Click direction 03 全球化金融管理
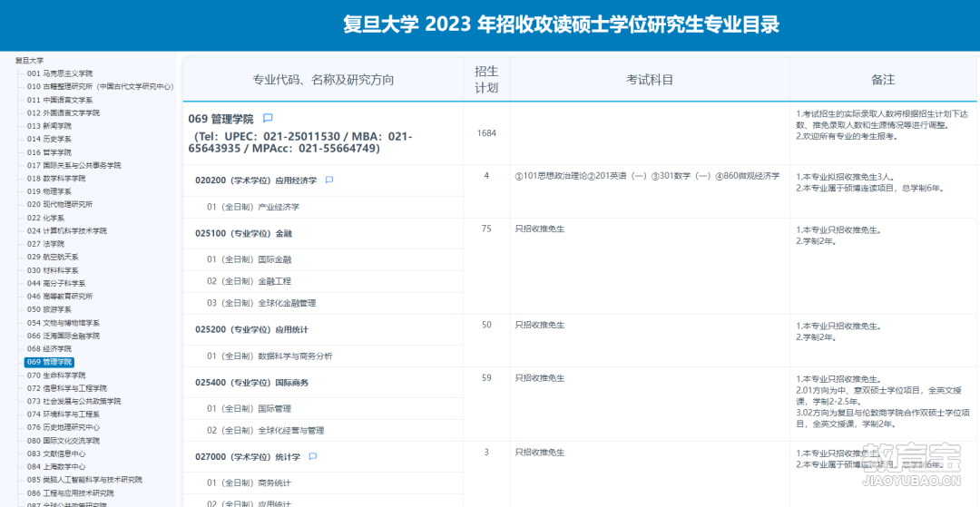Image resolution: width=980 pixels, height=507 pixels. [x=261, y=304]
